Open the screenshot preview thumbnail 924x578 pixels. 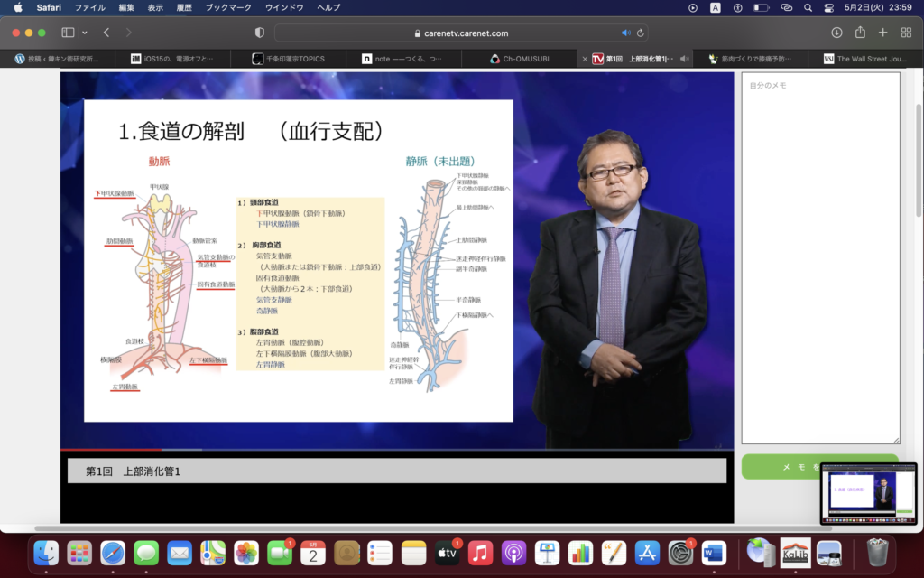pyautogui.click(x=868, y=493)
